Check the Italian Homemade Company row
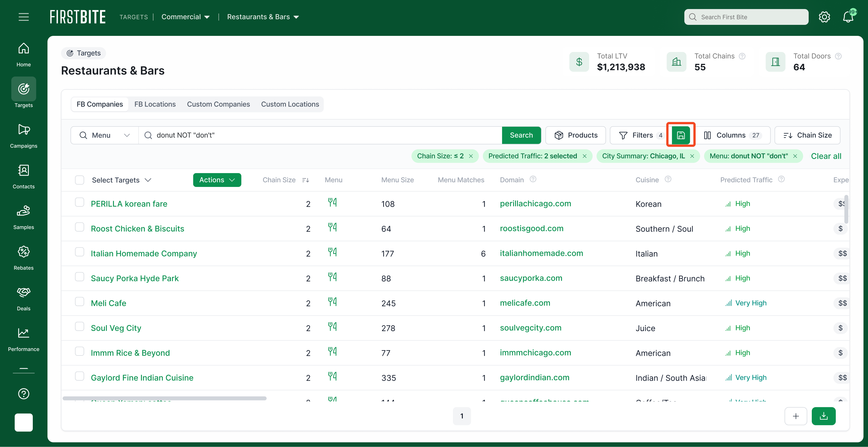868x447 pixels. 79,252
